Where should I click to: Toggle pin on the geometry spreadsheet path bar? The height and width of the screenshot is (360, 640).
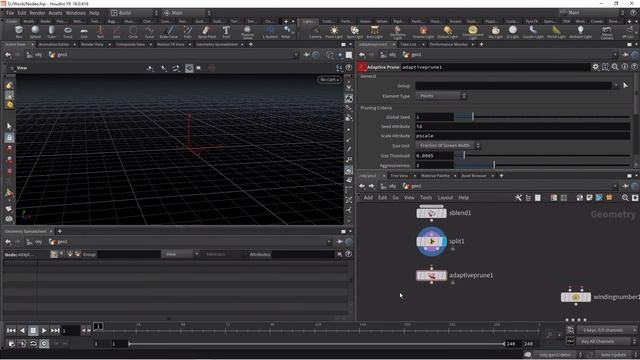[x=339, y=242]
